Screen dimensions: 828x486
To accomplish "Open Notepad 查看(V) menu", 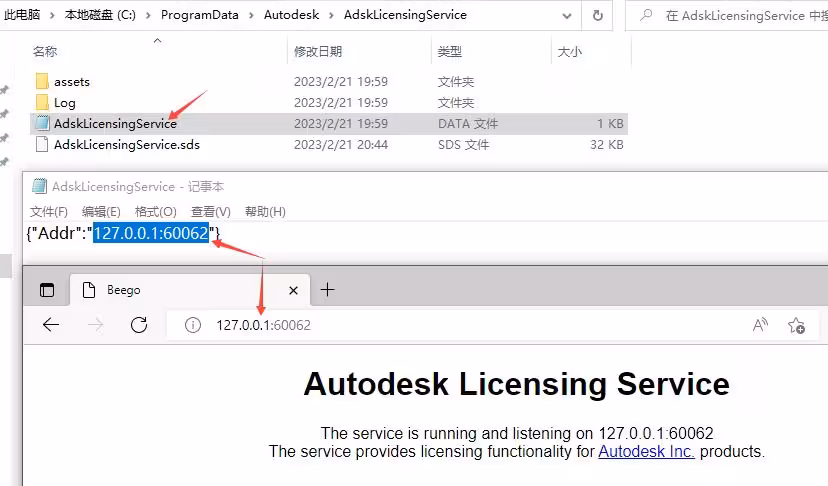I will pos(211,212).
